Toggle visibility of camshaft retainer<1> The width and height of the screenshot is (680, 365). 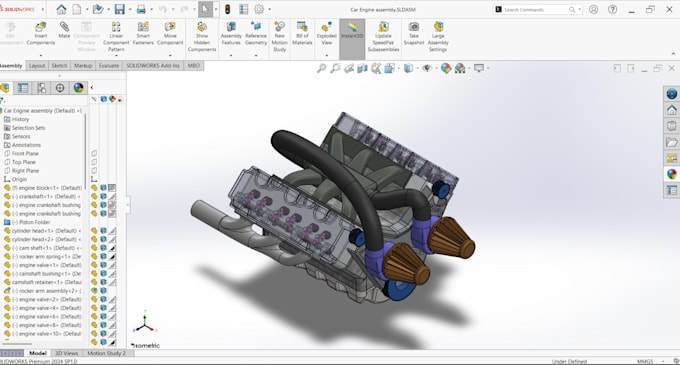(x=94, y=282)
